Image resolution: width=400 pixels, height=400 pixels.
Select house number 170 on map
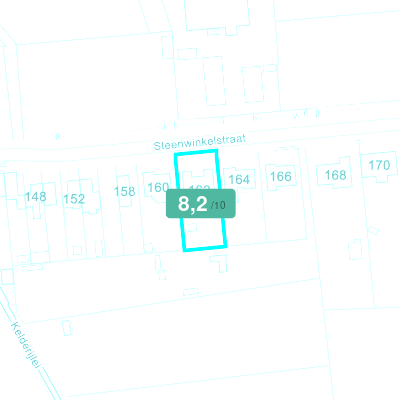click(x=379, y=165)
